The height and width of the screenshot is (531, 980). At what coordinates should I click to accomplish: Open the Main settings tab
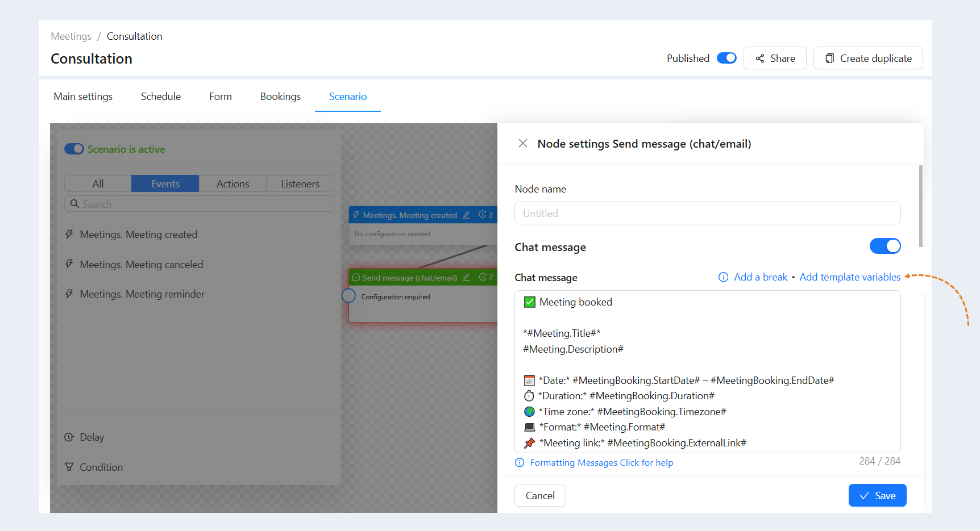(83, 97)
